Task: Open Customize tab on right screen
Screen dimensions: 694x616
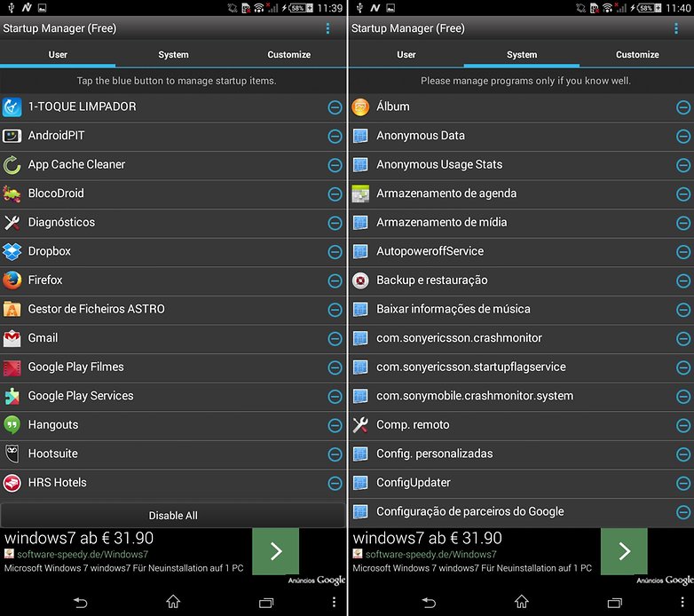Action: pyautogui.click(x=637, y=54)
